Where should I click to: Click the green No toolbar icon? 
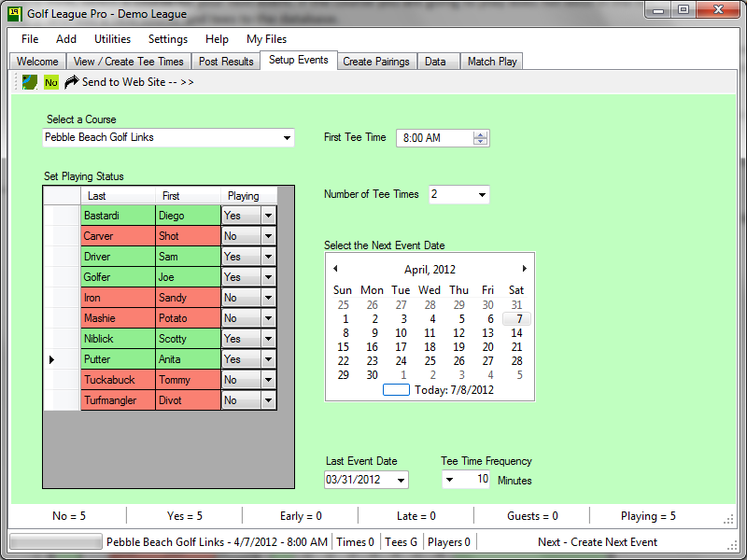[51, 82]
